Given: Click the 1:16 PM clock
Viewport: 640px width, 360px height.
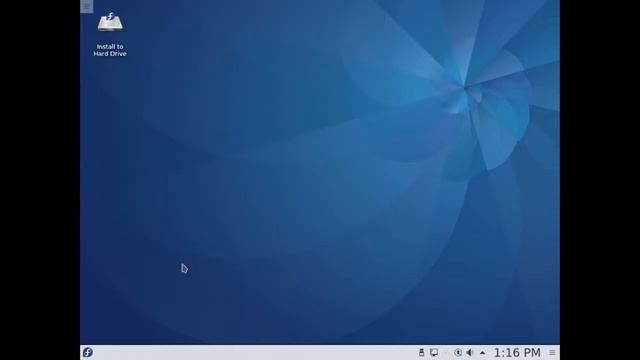Looking at the screenshot, I should [x=517, y=353].
